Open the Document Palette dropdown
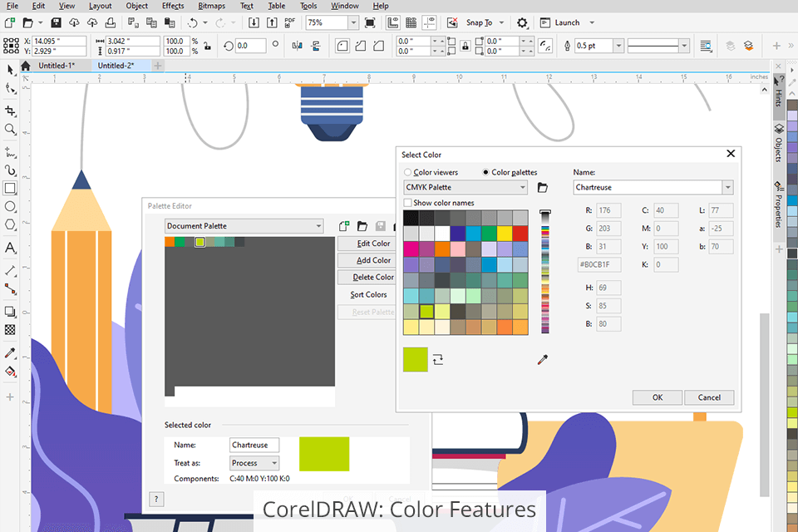Image resolution: width=798 pixels, height=532 pixels. 244,225
